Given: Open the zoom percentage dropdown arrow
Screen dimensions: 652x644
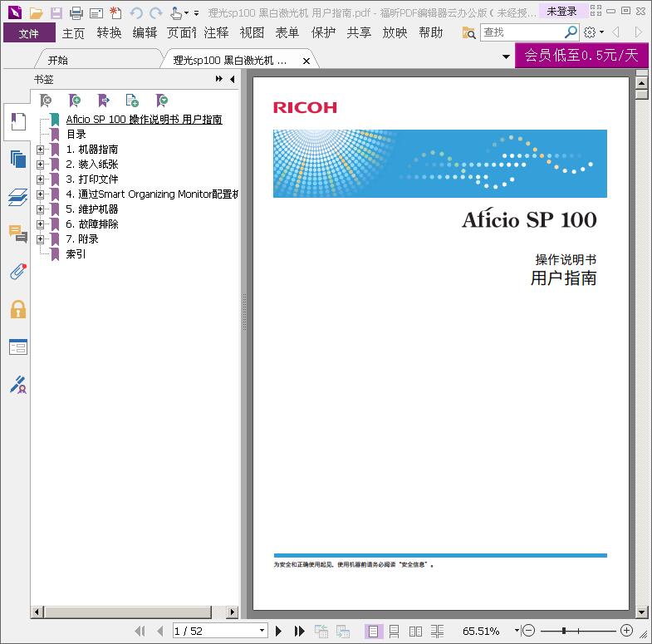Looking at the screenshot, I should [517, 631].
